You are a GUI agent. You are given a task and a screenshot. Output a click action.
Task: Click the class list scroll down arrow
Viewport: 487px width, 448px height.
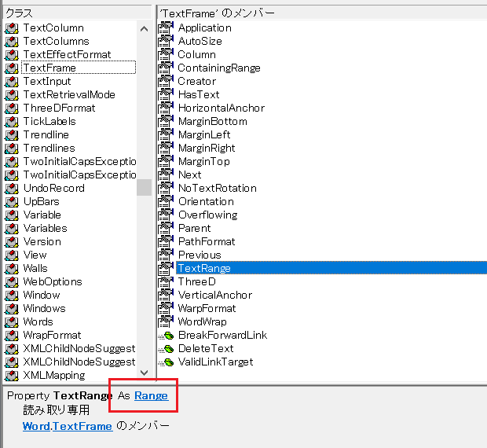coord(144,373)
